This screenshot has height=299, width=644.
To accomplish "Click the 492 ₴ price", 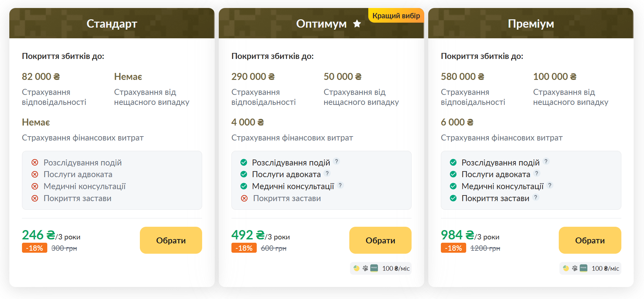I will (x=248, y=235).
